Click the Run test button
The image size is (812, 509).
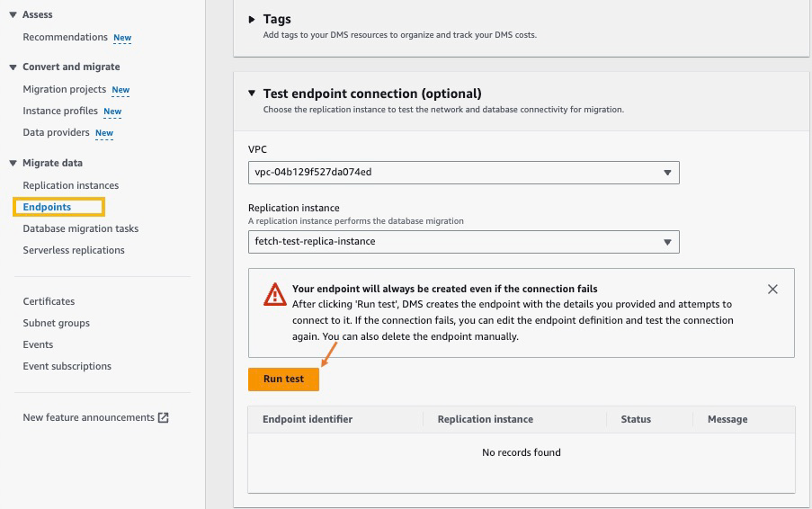283,380
